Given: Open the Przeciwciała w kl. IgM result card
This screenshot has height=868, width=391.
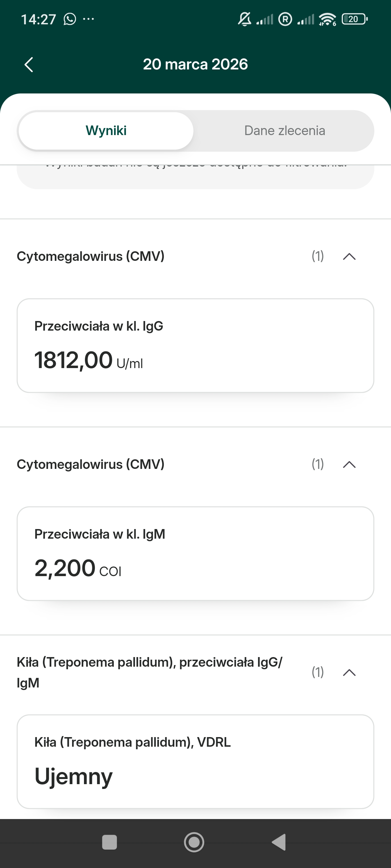Looking at the screenshot, I should (x=195, y=553).
